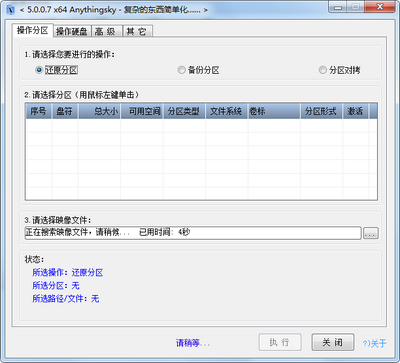The image size is (400, 363).
Task: Choose the 备份分区 radio option
Action: pyautogui.click(x=199, y=70)
